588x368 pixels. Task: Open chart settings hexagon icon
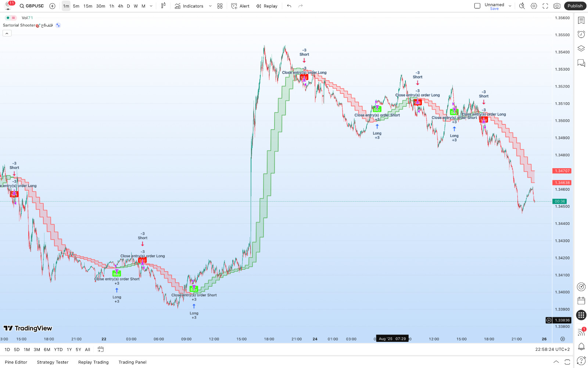click(534, 6)
